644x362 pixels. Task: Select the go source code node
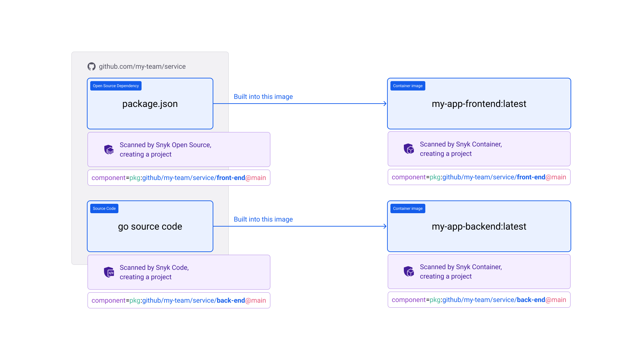coord(150,226)
